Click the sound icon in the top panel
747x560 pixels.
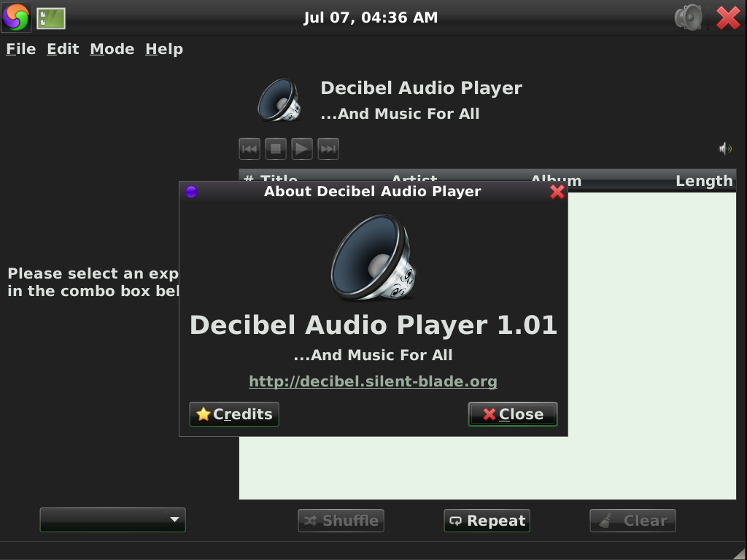pyautogui.click(x=688, y=17)
